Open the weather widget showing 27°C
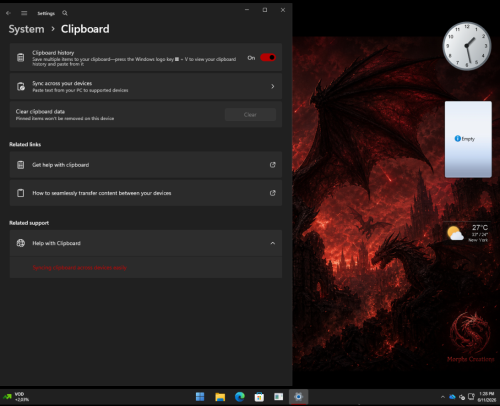Image resolution: width=500 pixels, height=406 pixels. (468, 232)
